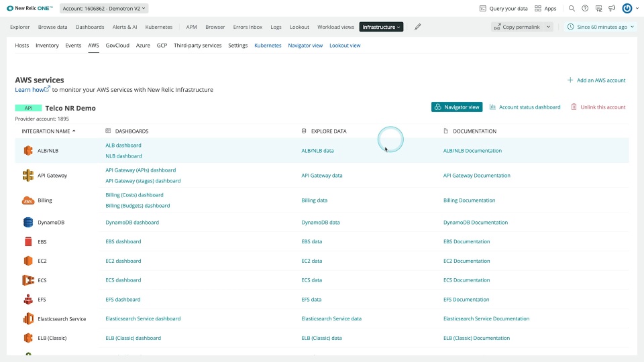Open the Events tab

click(73, 45)
